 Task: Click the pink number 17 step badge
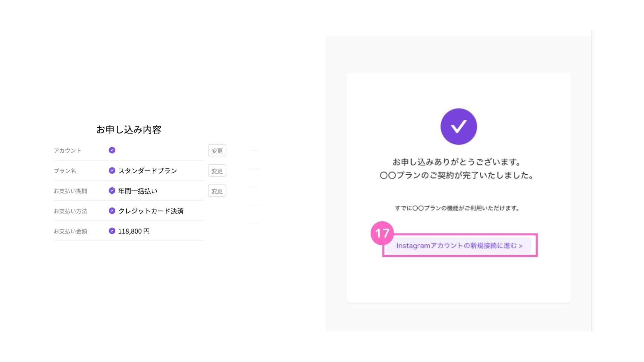pos(382,233)
